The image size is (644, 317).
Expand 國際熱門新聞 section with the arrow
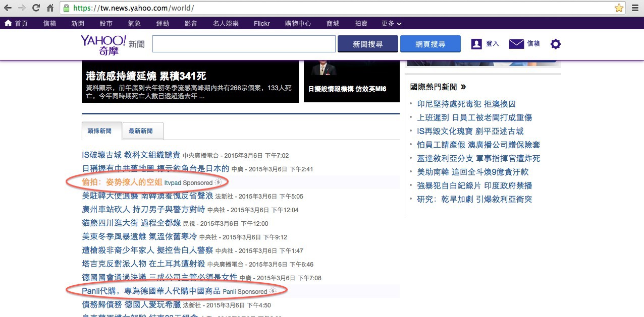coord(463,87)
